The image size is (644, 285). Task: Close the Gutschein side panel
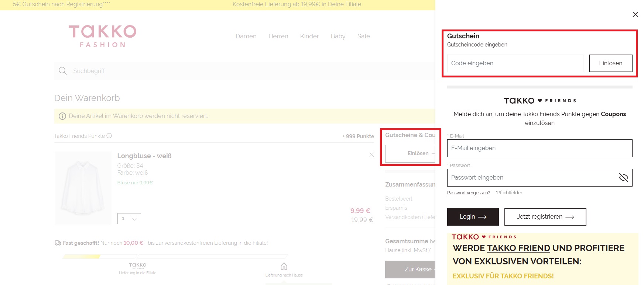[x=635, y=14]
